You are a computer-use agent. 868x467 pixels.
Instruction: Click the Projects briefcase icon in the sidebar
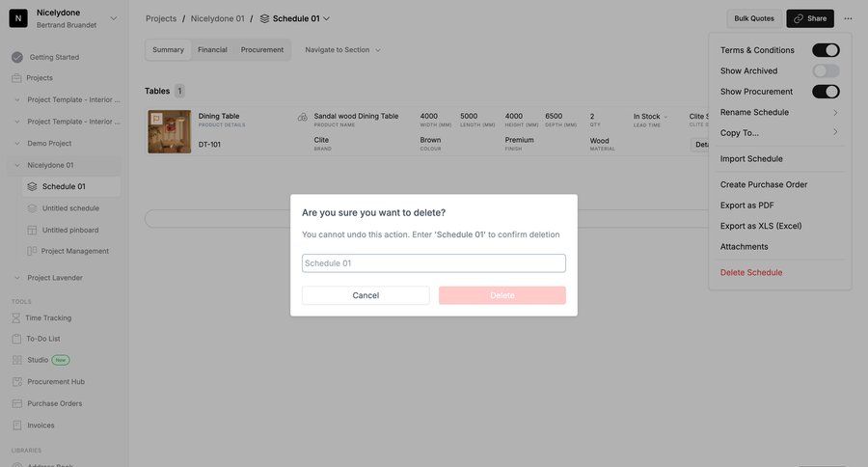[16, 78]
